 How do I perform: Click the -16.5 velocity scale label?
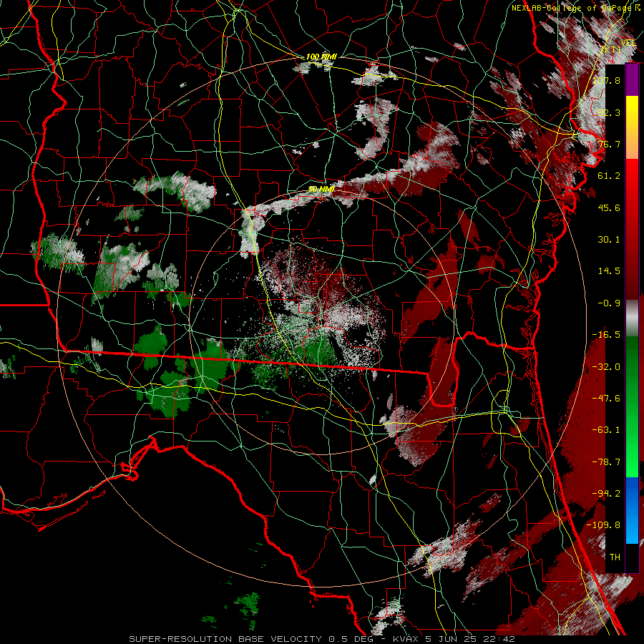(x=606, y=335)
